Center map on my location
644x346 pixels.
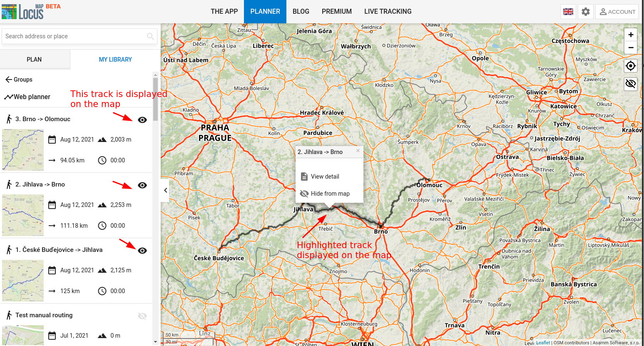[631, 66]
